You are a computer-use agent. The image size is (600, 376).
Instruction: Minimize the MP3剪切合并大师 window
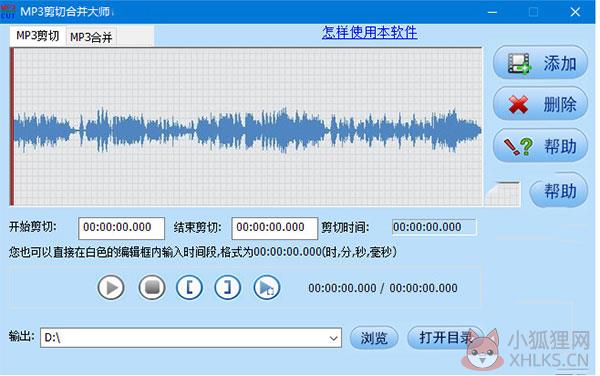(x=492, y=12)
